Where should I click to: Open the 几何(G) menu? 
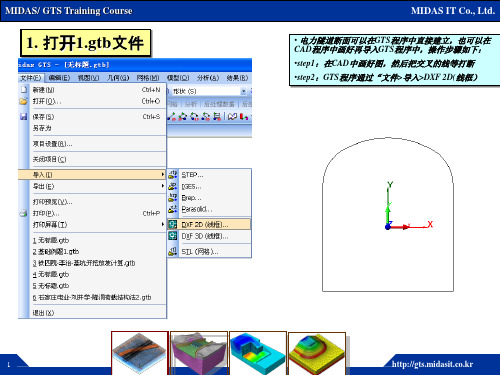coord(118,78)
